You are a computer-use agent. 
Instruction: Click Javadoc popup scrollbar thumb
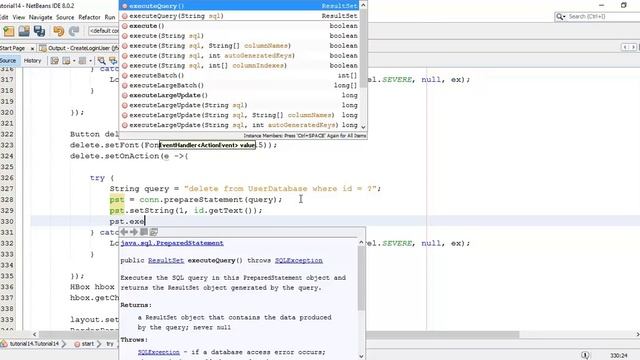coord(361,278)
